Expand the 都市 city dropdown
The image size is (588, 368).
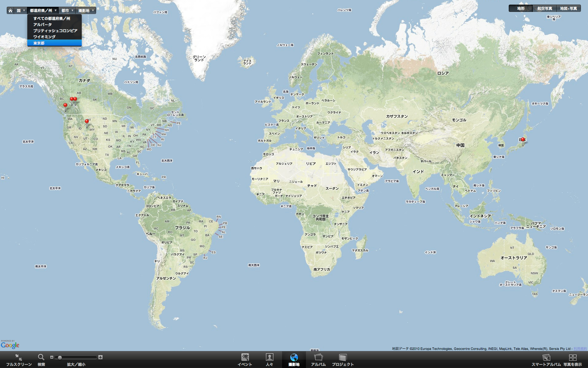(67, 10)
